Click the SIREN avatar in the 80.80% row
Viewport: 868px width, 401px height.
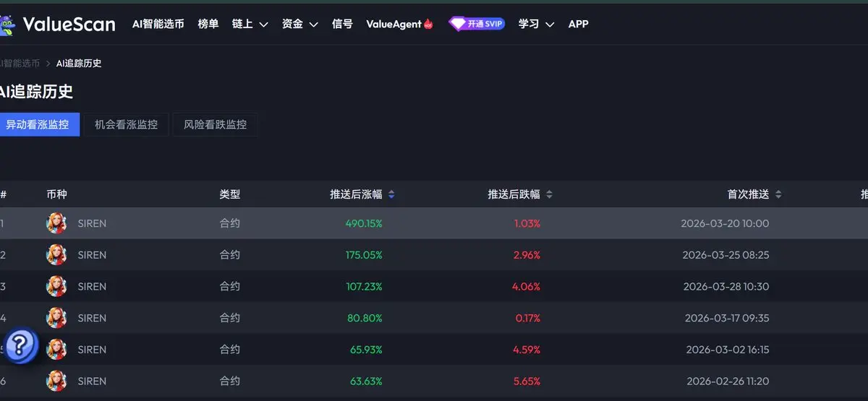pos(56,318)
